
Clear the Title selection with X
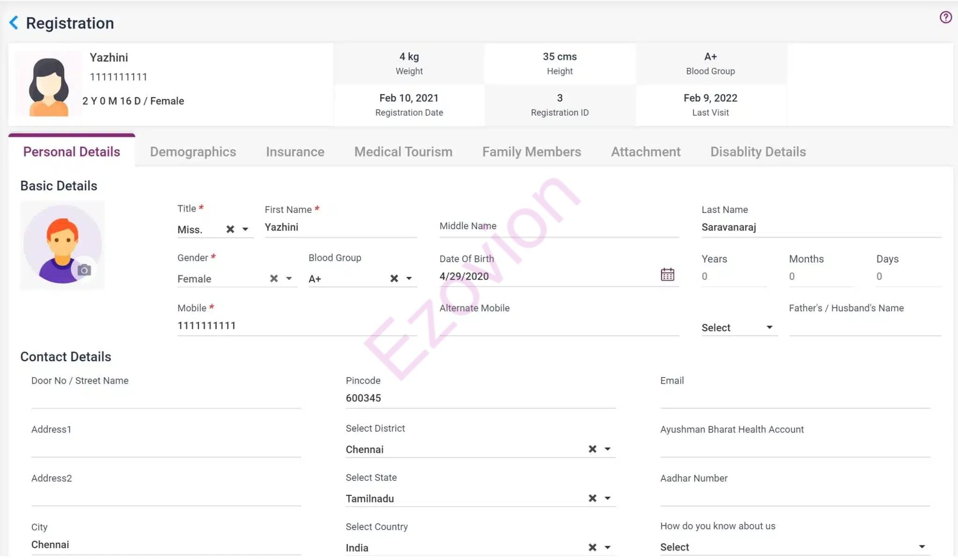click(230, 229)
